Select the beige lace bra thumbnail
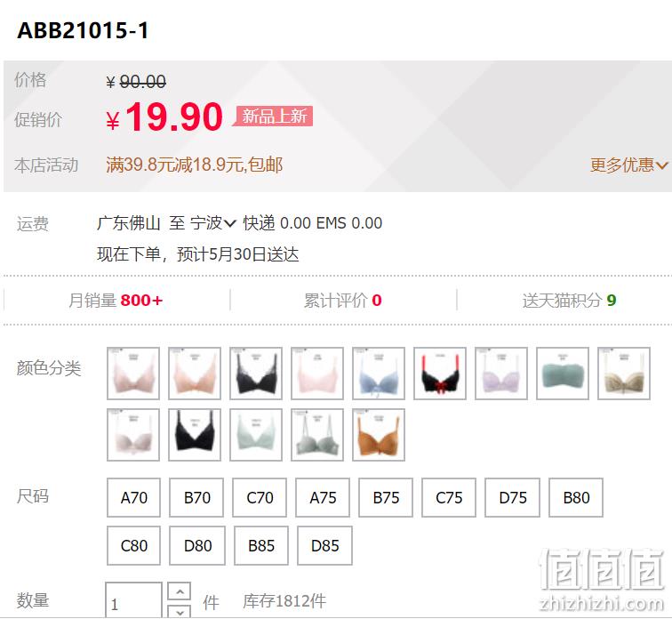This screenshot has height=619, width=672. [624, 374]
